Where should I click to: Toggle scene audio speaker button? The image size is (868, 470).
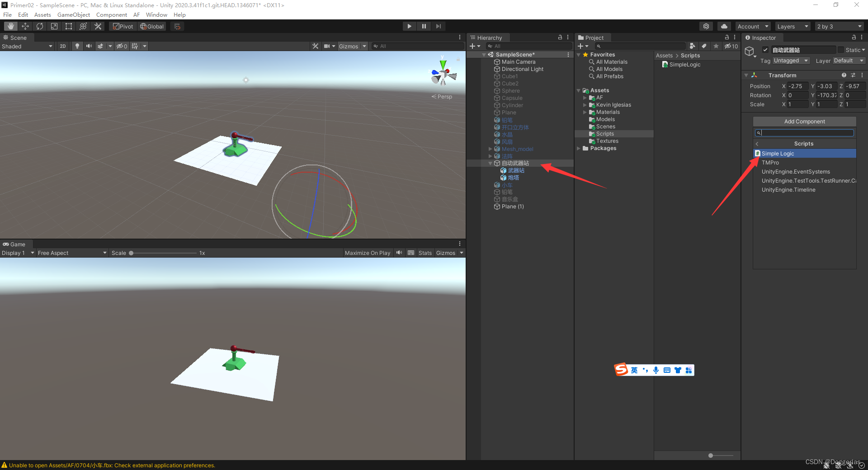click(x=89, y=46)
